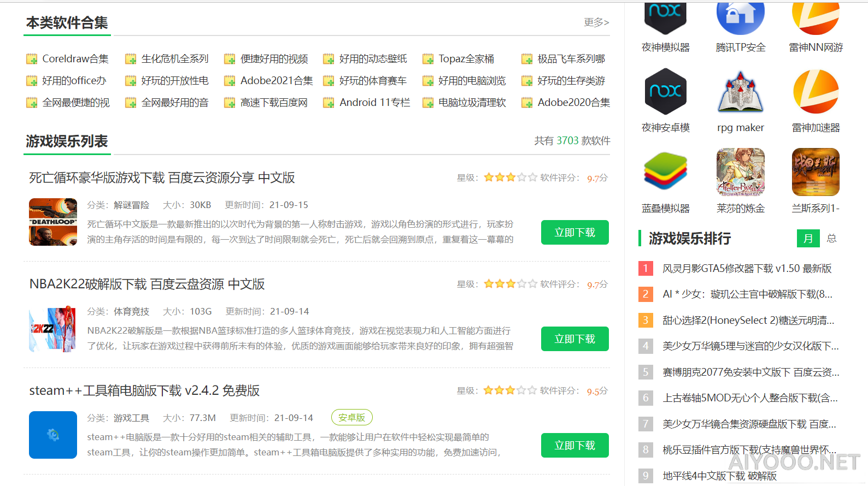Open 上古卷轴5MOD无心个人整合版 entry
Viewport: 868px width, 486px height.
coord(750,398)
